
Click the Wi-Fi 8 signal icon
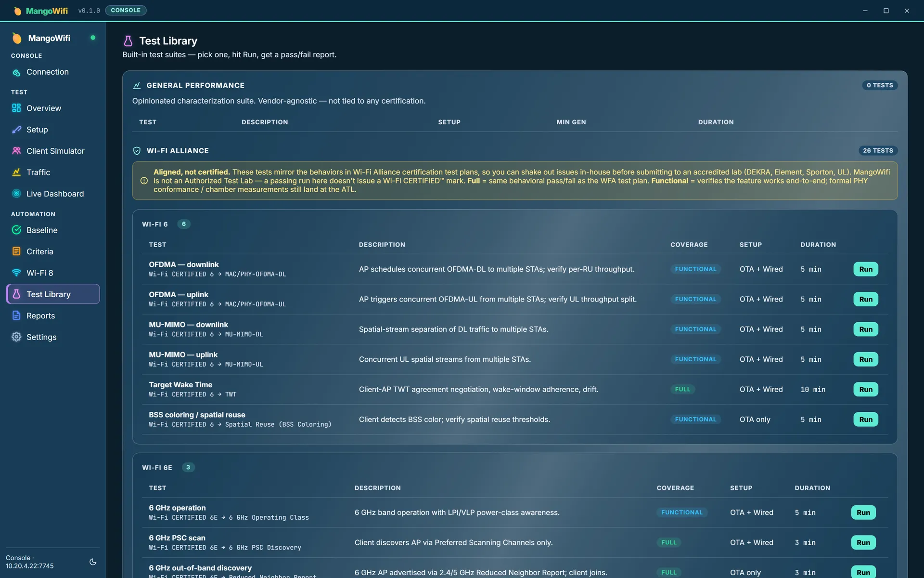tap(16, 273)
